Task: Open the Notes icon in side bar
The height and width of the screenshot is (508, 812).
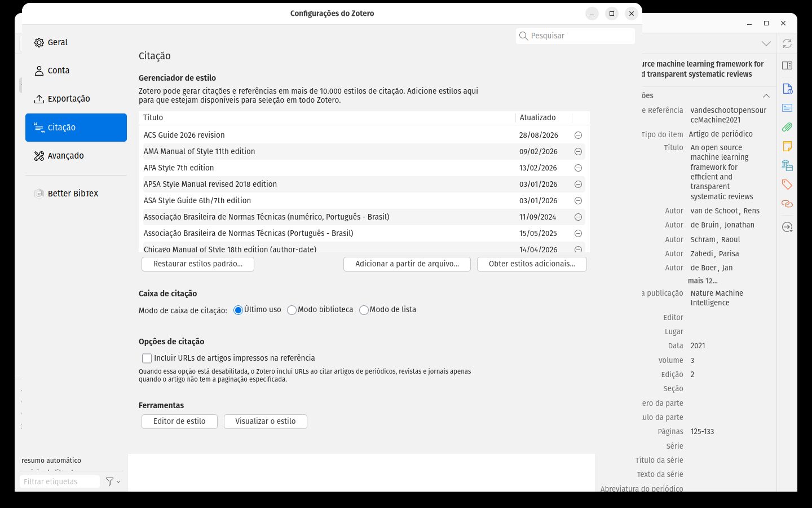Action: 787,146
